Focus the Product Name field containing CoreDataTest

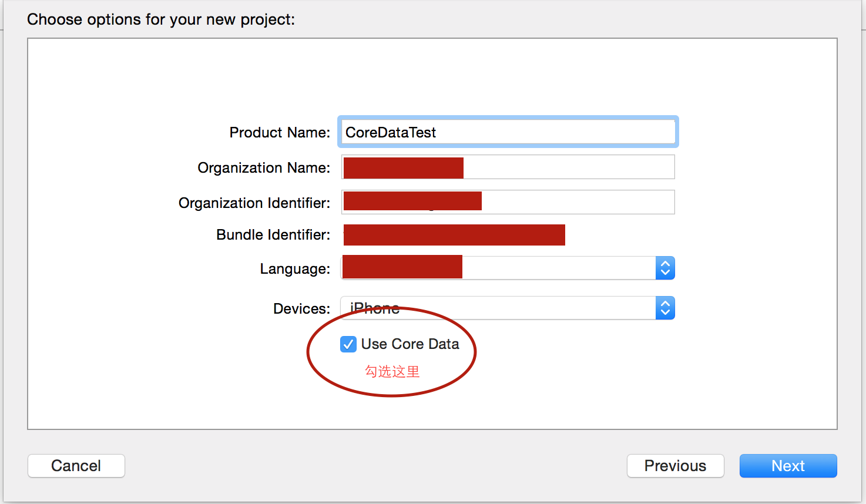pyautogui.click(x=508, y=132)
